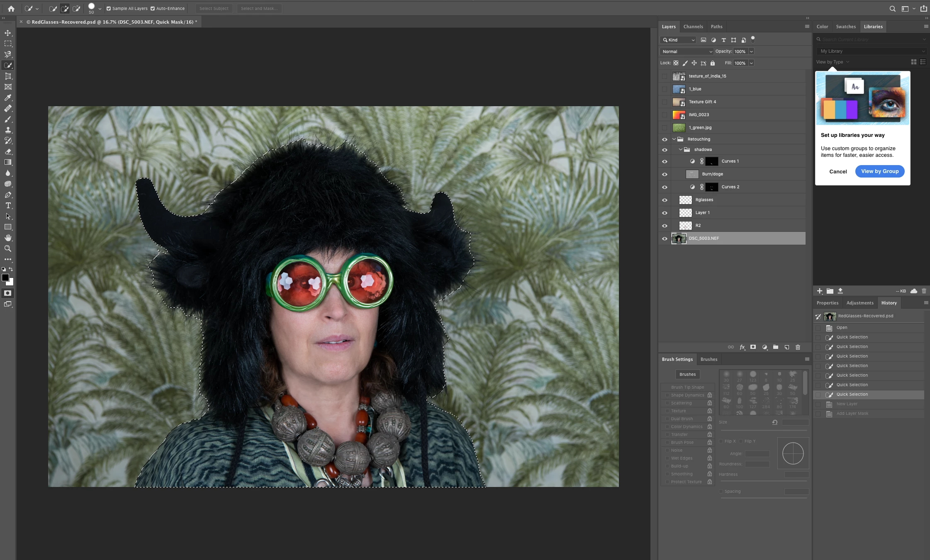Disable the Auto-Enhance checkbox

tap(153, 8)
